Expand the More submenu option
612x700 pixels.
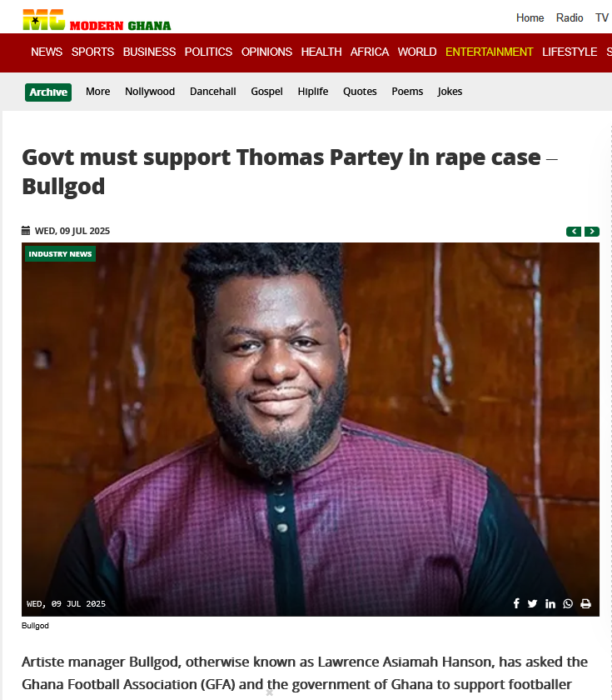tap(97, 92)
